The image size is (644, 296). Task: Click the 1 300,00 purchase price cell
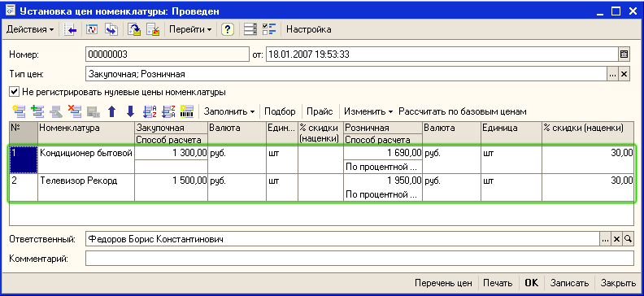[172, 153]
